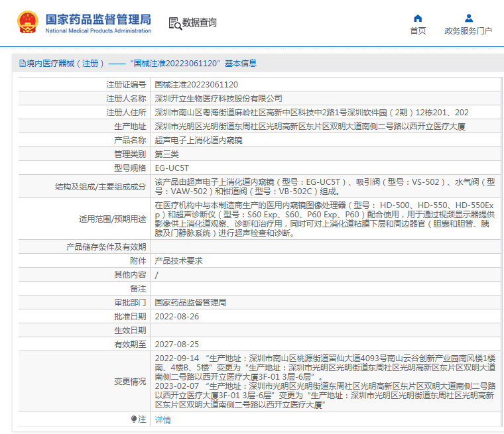Click the 产品储存条件及有效期 row label
The image size is (504, 434).
click(x=106, y=247)
